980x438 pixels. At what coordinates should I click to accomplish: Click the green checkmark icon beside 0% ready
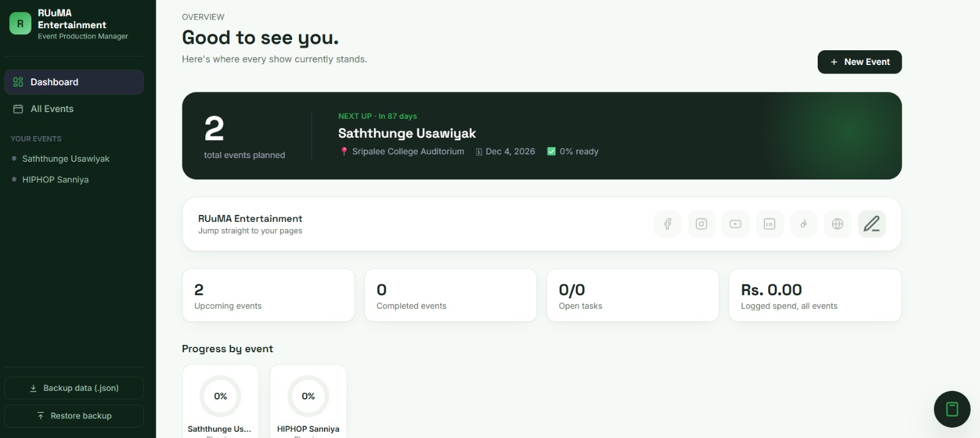[551, 151]
